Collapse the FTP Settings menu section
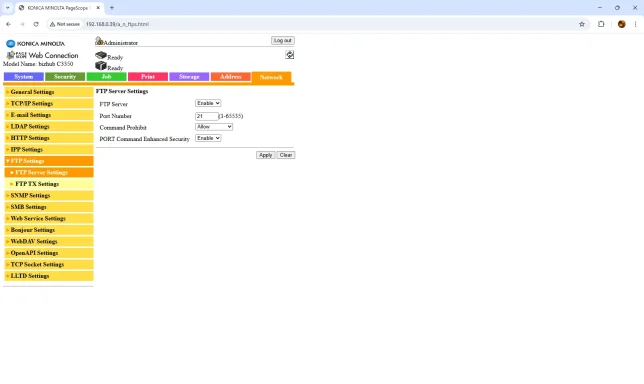Image resolution: width=644 pixels, height=384 pixels. 49,161
